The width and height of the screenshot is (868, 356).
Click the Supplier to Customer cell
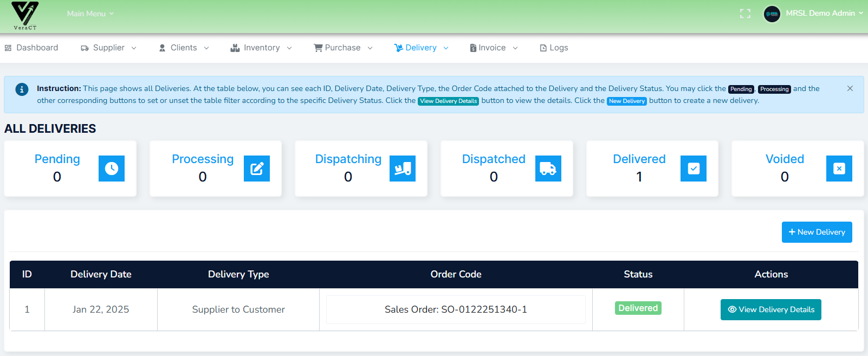click(x=238, y=309)
